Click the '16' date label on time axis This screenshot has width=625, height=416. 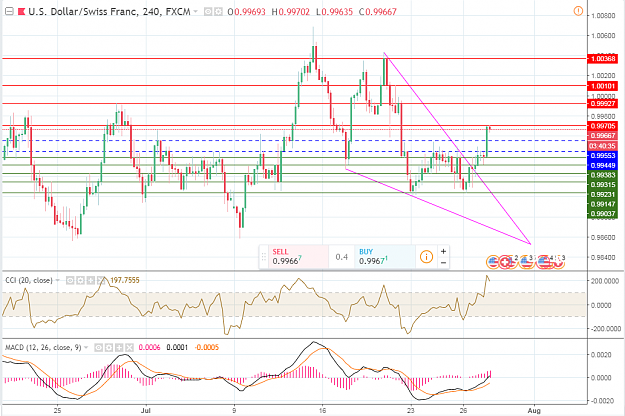[x=322, y=410]
